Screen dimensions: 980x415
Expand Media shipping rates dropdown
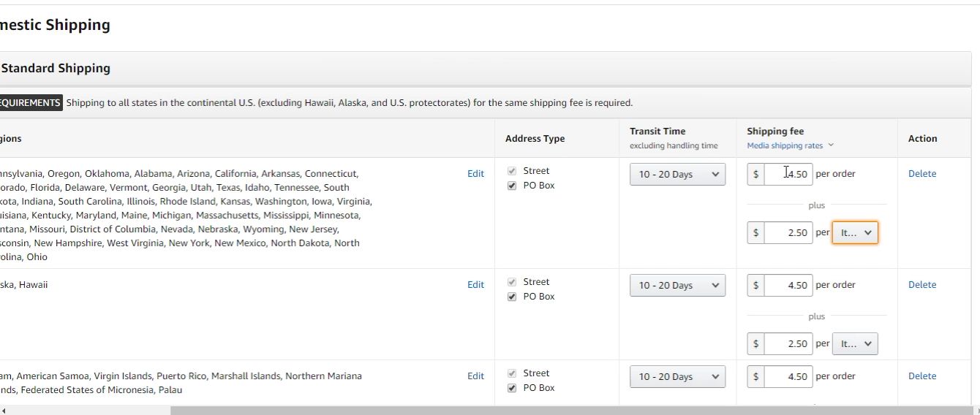(x=790, y=145)
